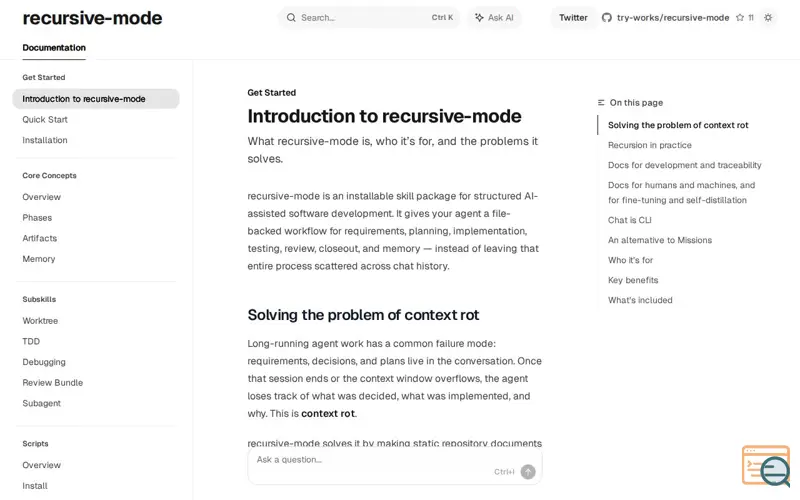Click the star icon next to 11

point(740,18)
